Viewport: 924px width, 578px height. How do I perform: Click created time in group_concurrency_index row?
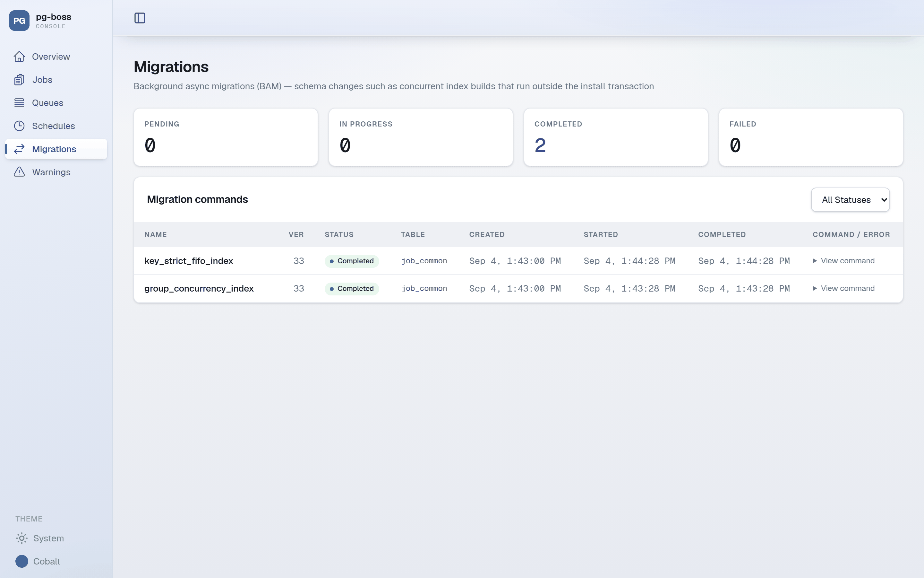[x=515, y=288]
